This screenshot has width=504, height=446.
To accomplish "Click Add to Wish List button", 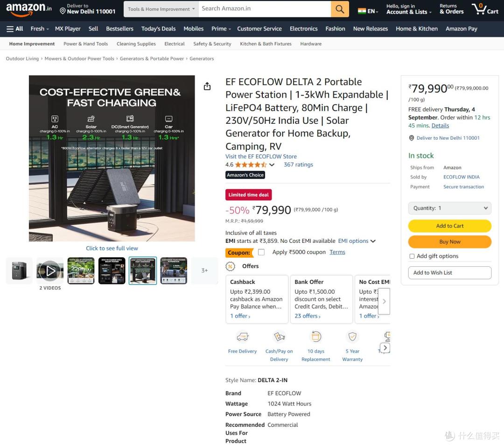I will 450,273.
